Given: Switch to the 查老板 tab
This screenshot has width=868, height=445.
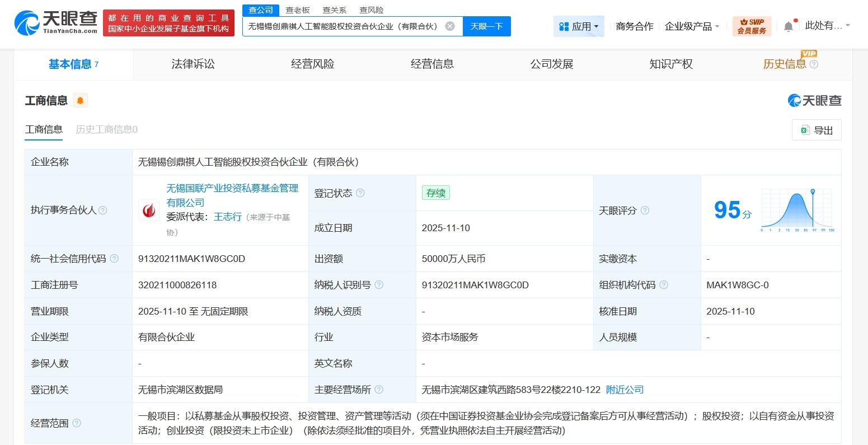Looking at the screenshot, I should 298,10.
